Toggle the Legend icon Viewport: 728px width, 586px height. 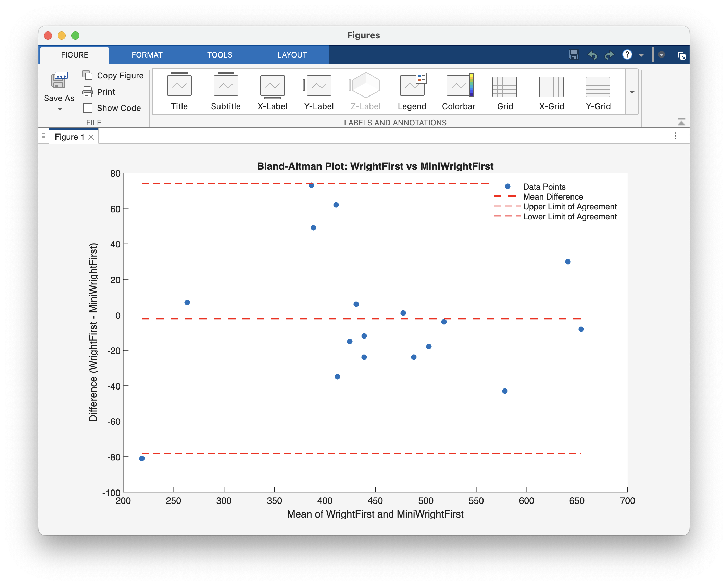[x=412, y=86]
